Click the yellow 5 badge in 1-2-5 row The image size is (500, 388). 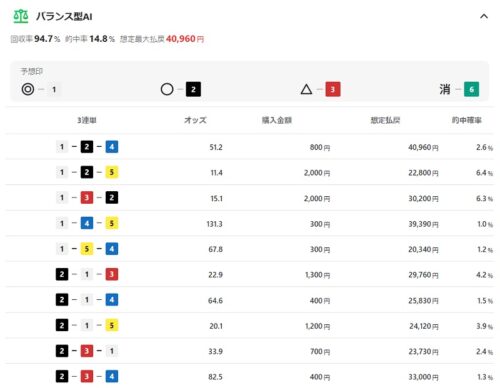(x=112, y=172)
